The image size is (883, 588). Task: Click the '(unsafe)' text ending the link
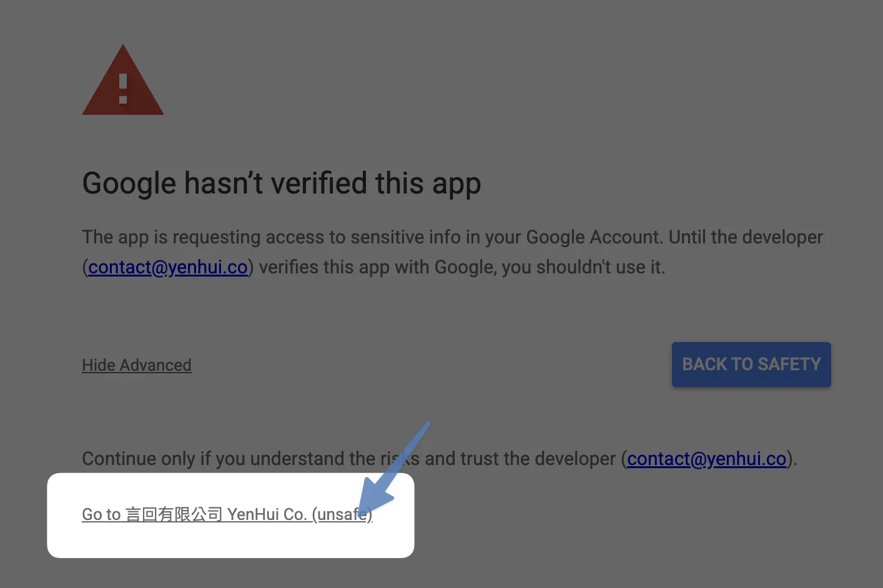pos(342,514)
